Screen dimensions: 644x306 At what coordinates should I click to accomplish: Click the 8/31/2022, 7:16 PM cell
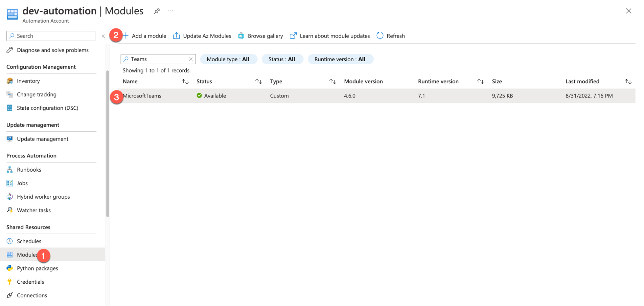point(589,96)
